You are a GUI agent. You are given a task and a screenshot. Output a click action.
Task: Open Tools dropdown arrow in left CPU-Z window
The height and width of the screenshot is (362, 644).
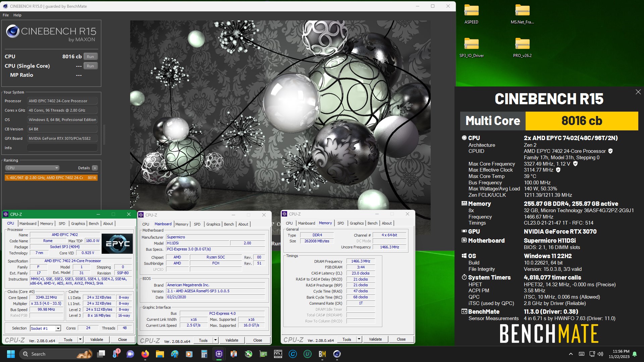click(x=80, y=340)
